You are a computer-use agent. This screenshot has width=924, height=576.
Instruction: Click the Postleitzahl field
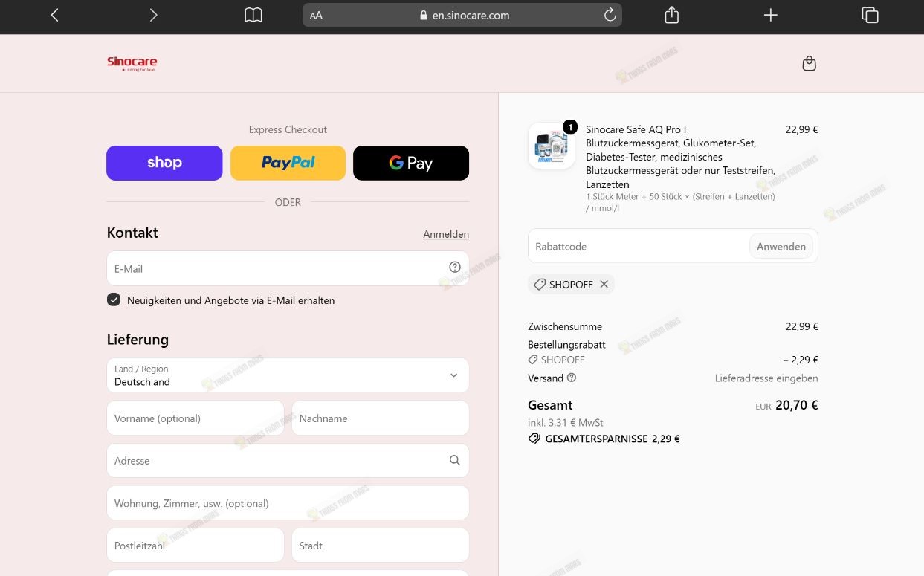coord(196,546)
